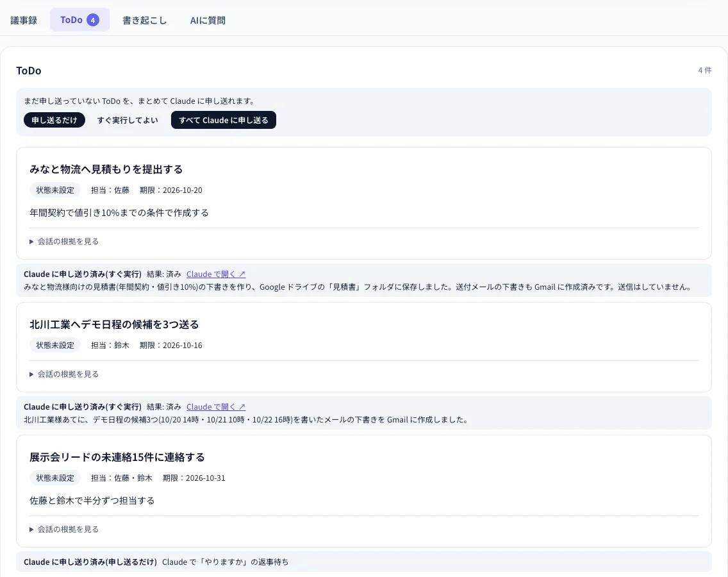Select title 展示会リードの未連絡15件に連絡する
Viewport: 728px width, 577px height.
pos(117,457)
